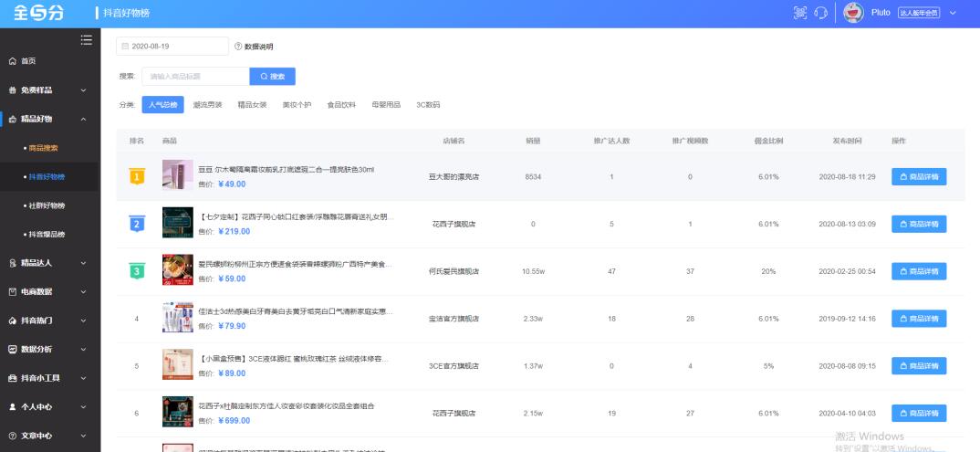Click the 佣金比例 column header
This screenshot has height=452, width=980.
768,141
